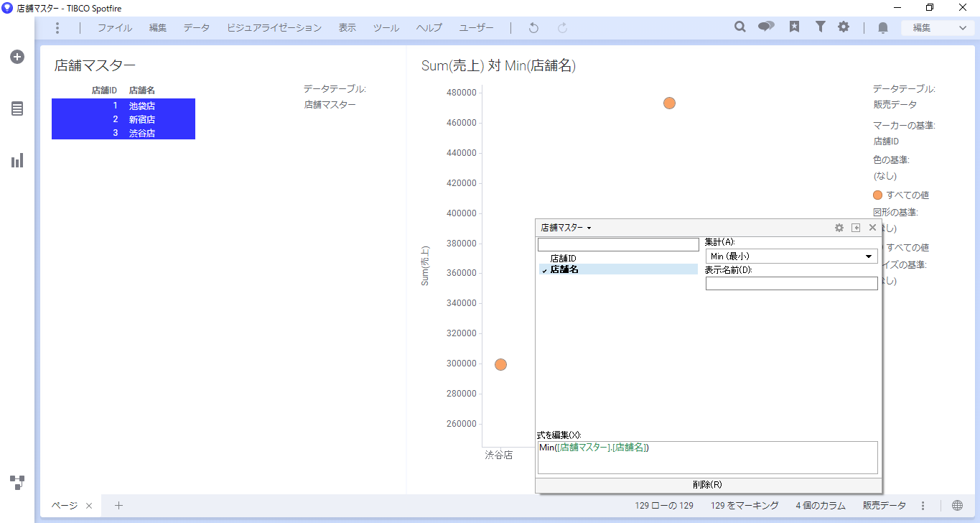Viewport: 980px width, 523px height.
Task: Switch to the ページ page tab
Action: tap(64, 506)
